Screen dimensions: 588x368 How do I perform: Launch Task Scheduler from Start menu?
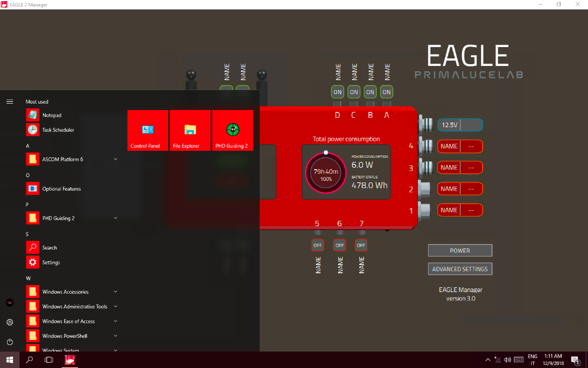pyautogui.click(x=71, y=130)
